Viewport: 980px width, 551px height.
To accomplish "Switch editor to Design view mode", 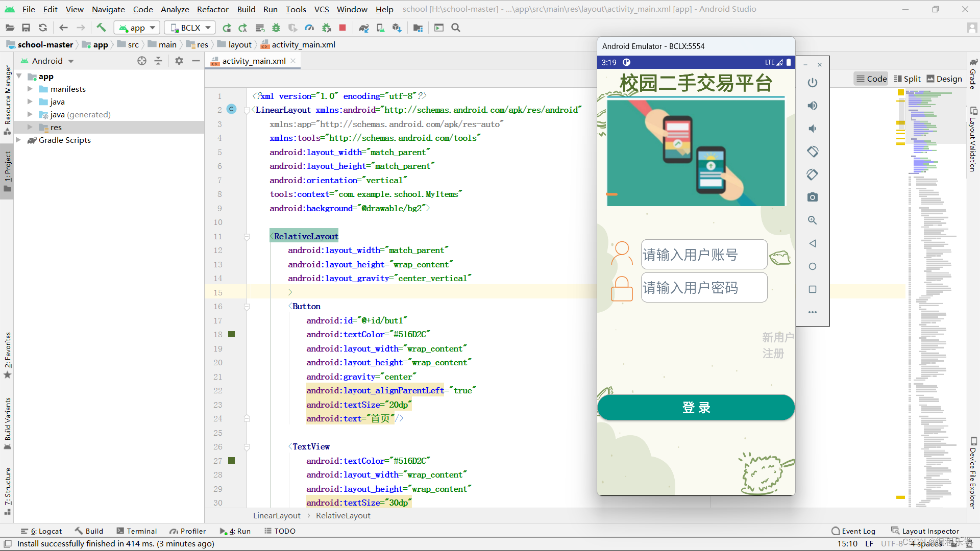I will pos(944,79).
